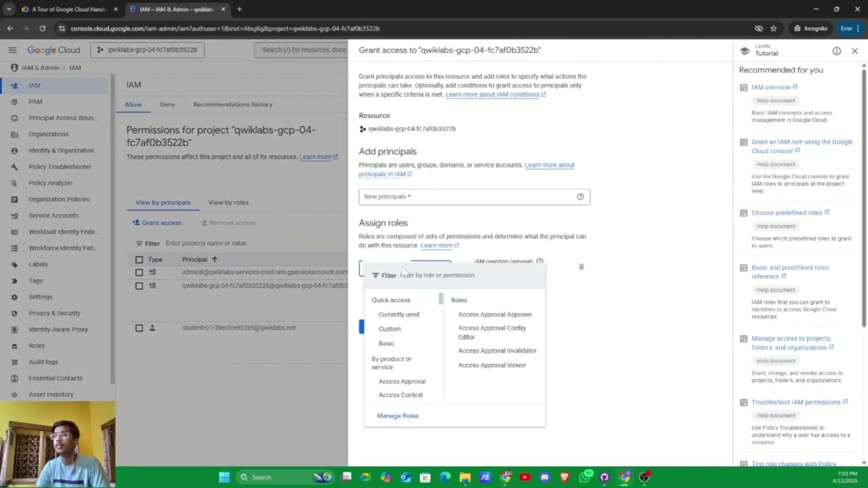
Task: Select the View by roles tab
Action: click(x=229, y=203)
